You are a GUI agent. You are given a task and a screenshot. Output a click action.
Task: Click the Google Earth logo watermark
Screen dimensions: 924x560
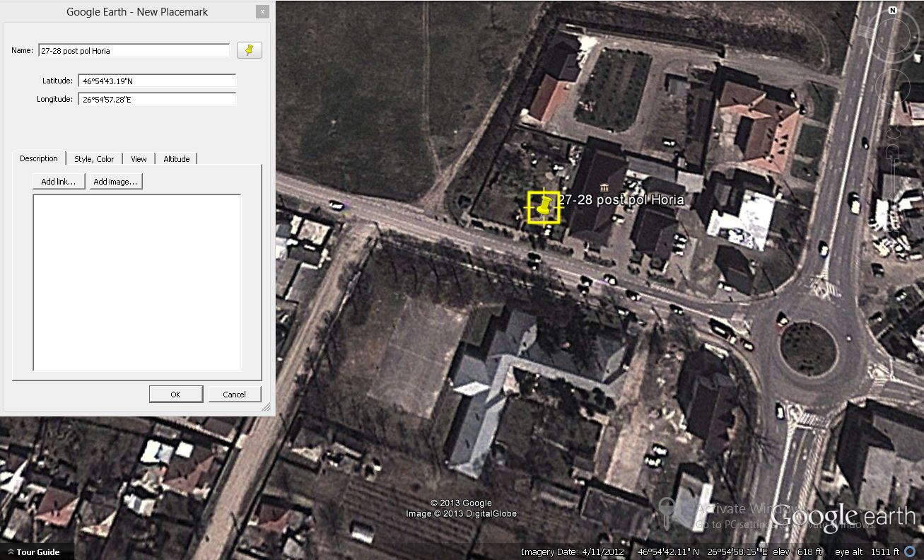843,517
